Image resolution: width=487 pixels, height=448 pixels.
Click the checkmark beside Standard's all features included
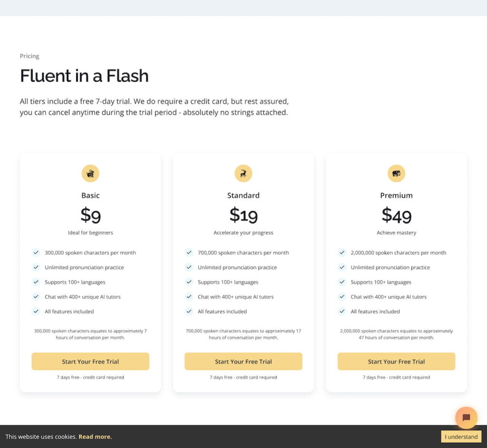coord(189,312)
